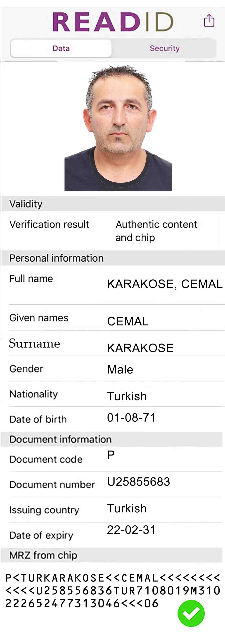Viewport: 225px width, 644px height.
Task: Select the Data tab
Action: pyautogui.click(x=61, y=48)
